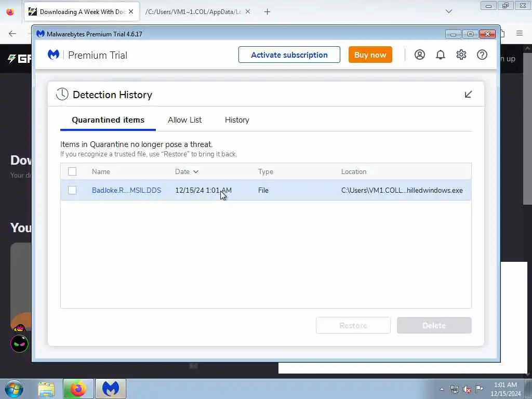532x399 pixels.
Task: Click the muted volume tray icon
Action: pos(467,390)
